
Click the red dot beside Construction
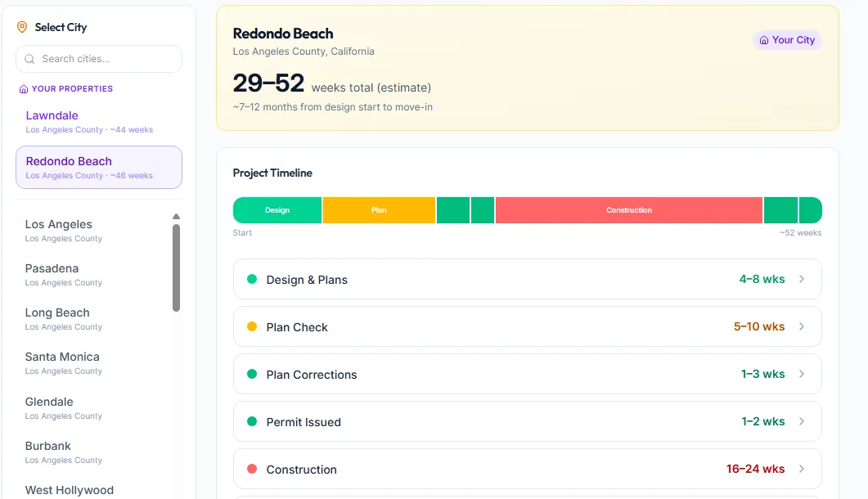point(252,469)
